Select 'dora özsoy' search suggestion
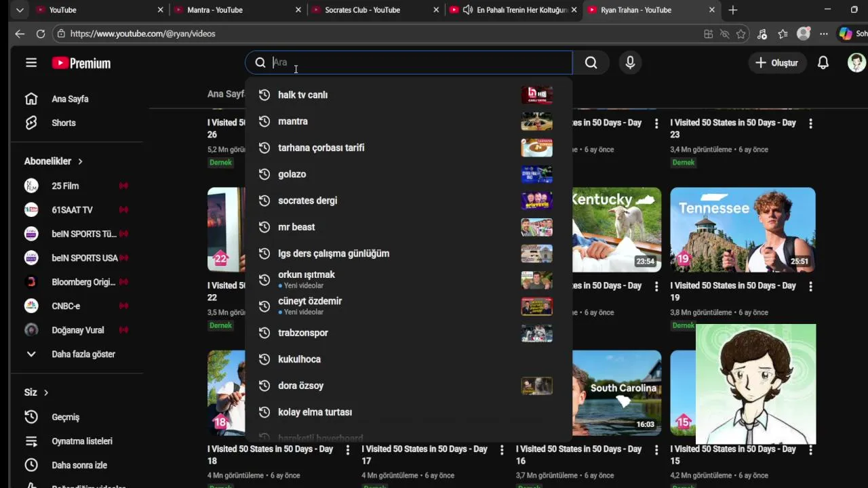Image resolution: width=868 pixels, height=488 pixels. coord(408,386)
